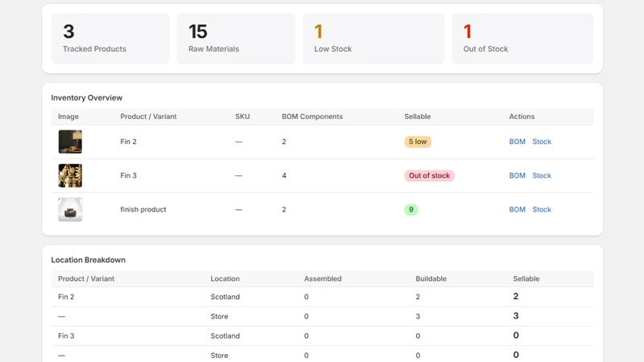644x362 pixels.
Task: Click 'Fin 3' in Location Breakdown table
Action: 66,335
